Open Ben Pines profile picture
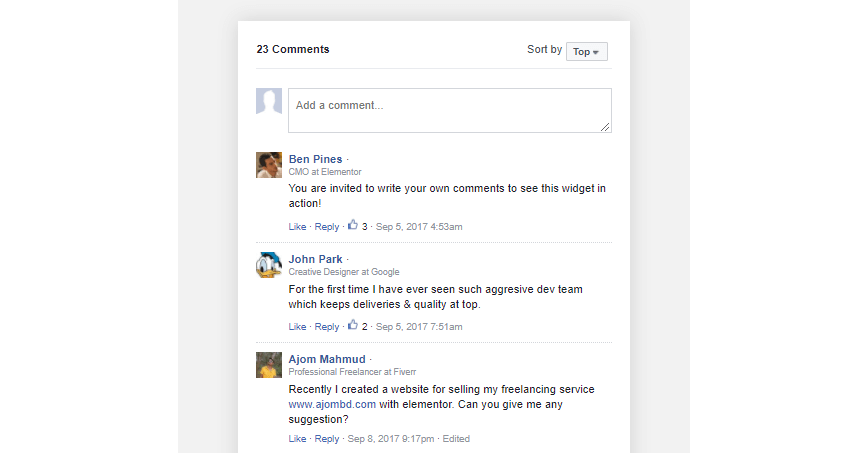This screenshot has width=860, height=453. click(x=269, y=165)
